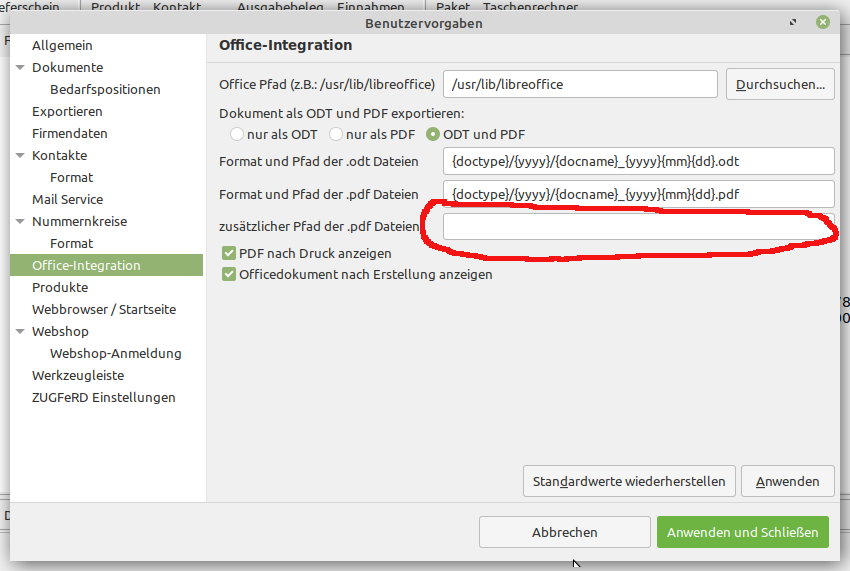Image resolution: width=850 pixels, height=571 pixels.
Task: Toggle 'PDF nach Druck anzeigen' checkbox
Action: point(229,253)
